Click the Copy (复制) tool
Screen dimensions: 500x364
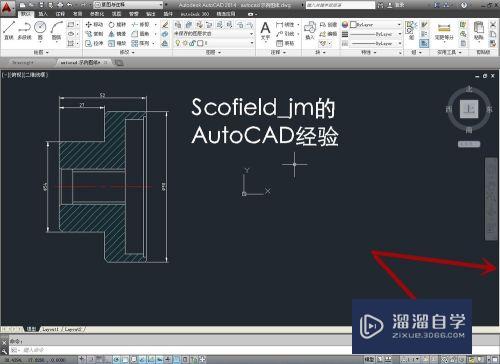[x=94, y=34]
